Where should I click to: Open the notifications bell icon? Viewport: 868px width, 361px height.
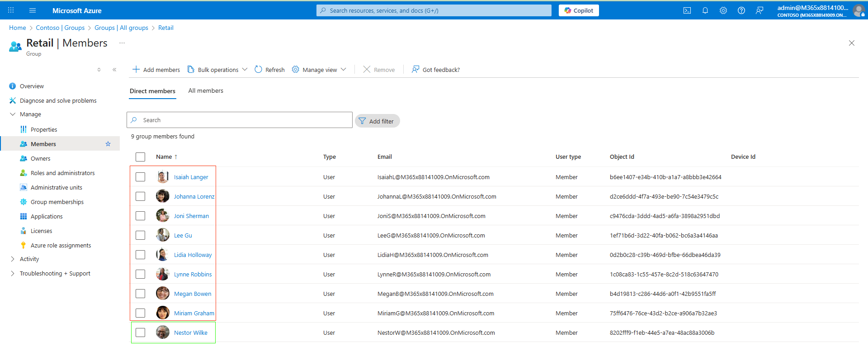tap(705, 10)
